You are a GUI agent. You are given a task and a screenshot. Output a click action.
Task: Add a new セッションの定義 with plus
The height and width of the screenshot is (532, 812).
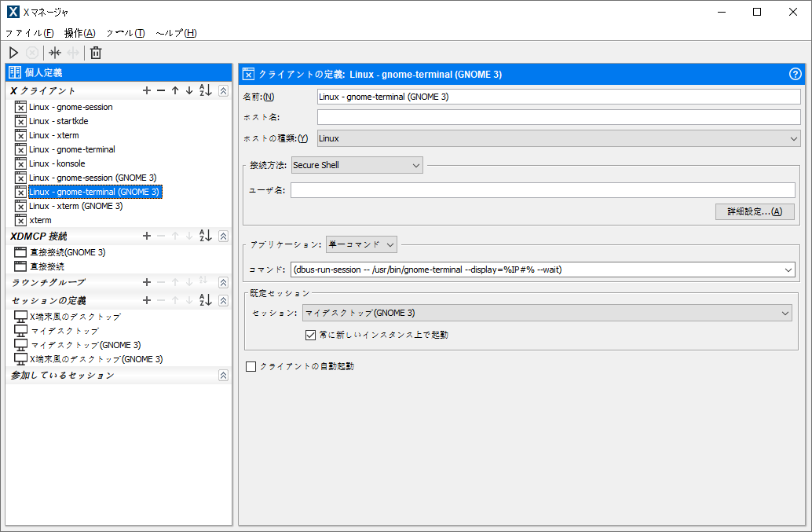coord(147,300)
